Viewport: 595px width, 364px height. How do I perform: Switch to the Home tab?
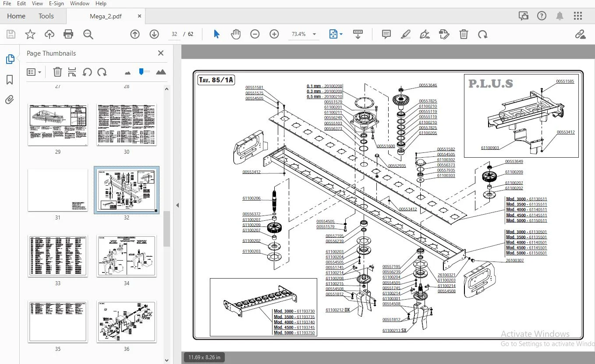(x=16, y=16)
